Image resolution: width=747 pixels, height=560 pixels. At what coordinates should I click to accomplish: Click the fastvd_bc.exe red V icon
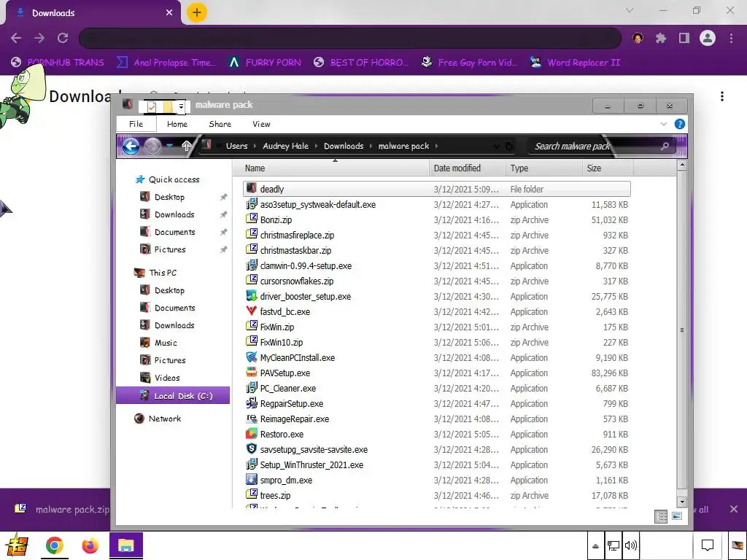pyautogui.click(x=252, y=311)
